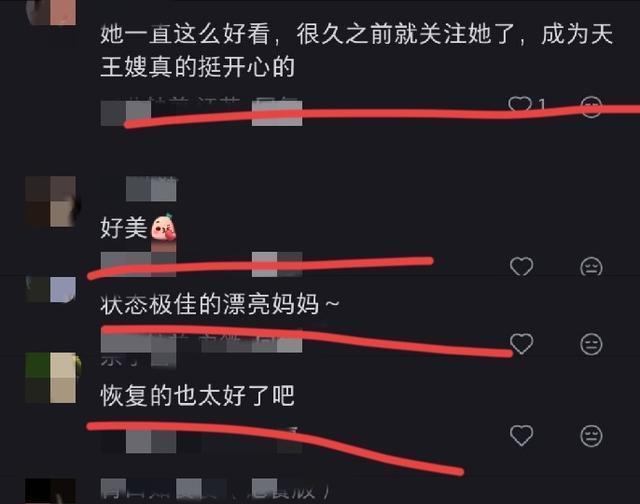Open the blurred username above "好美"
This screenshot has width=640, height=504.
151,189
